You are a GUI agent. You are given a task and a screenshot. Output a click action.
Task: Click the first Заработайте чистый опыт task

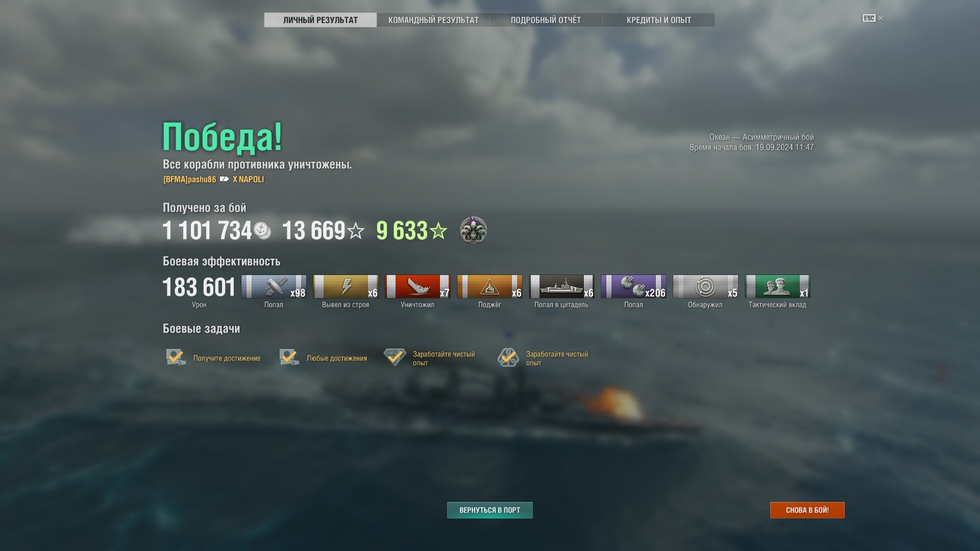pyautogui.click(x=430, y=358)
